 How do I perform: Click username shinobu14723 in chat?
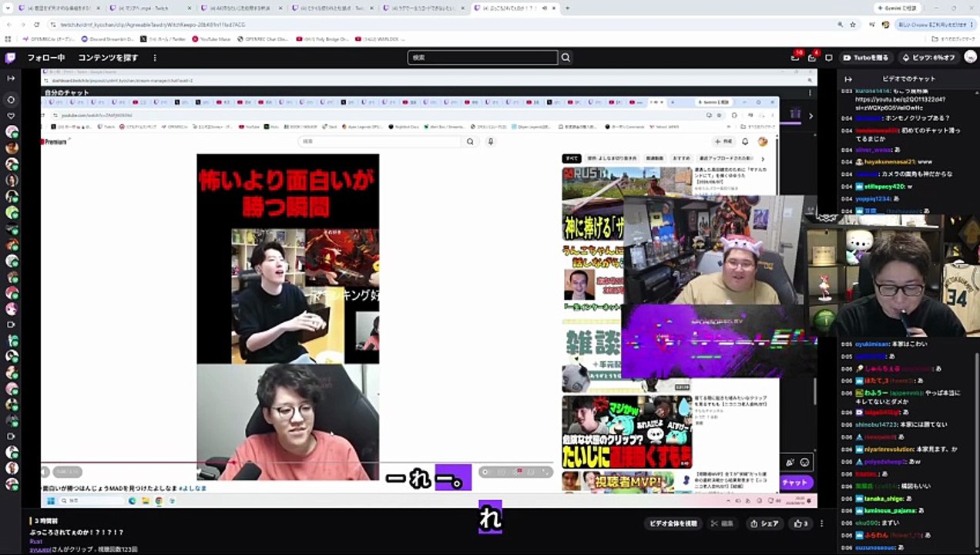[877, 425]
